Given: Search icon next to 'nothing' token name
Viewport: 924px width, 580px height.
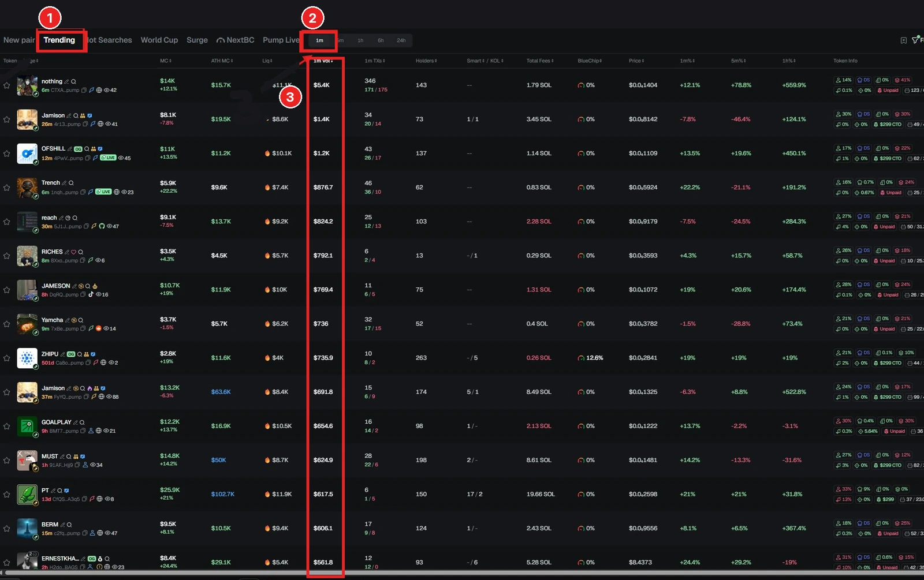Looking at the screenshot, I should point(73,81).
